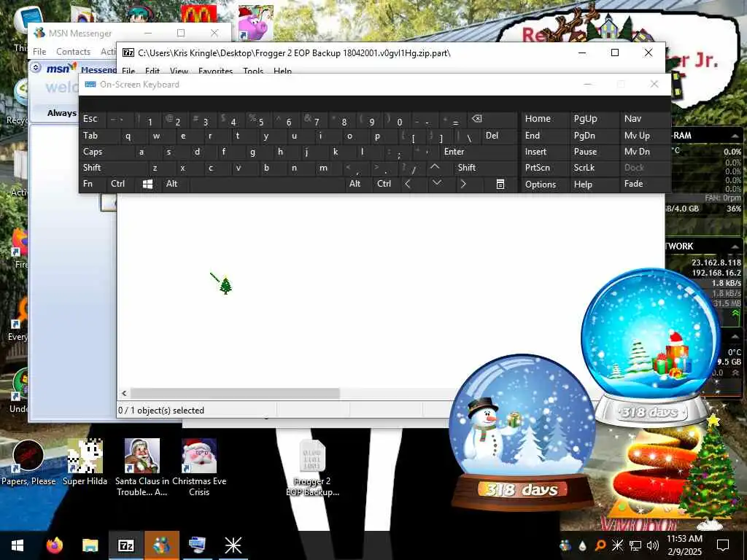Open File menu in MSN Messenger
The width and height of the screenshot is (747, 560).
(x=39, y=52)
